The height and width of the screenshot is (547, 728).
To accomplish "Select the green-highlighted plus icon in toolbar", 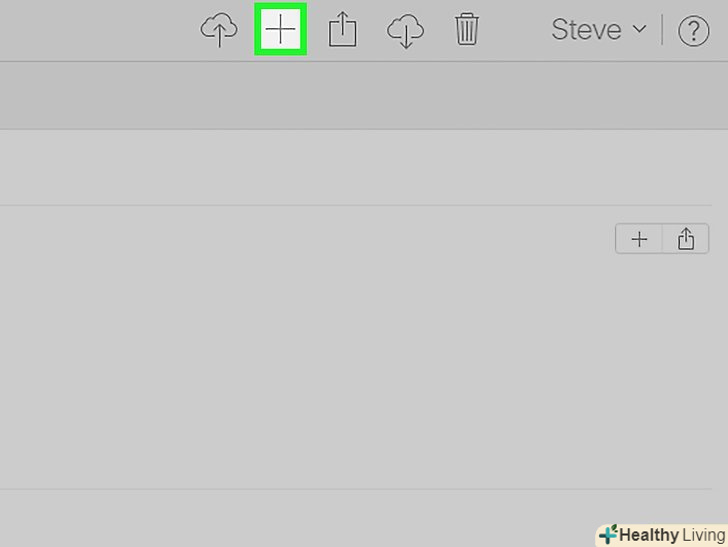I will pyautogui.click(x=280, y=29).
